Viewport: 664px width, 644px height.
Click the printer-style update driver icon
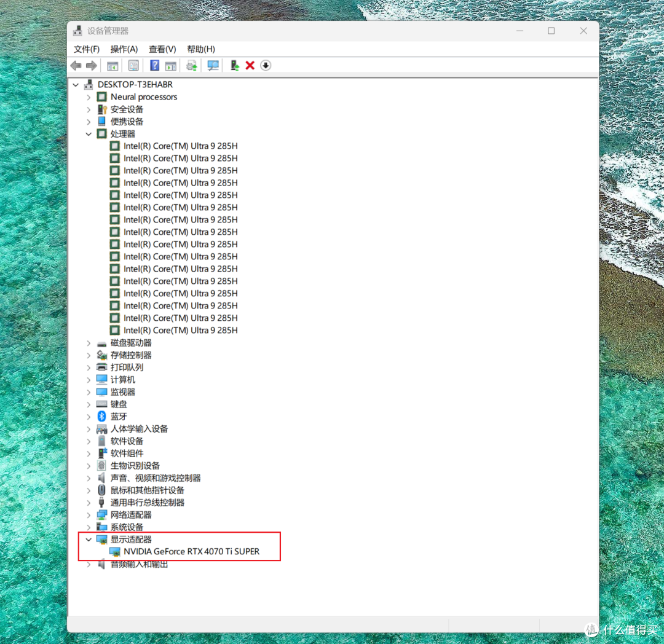coord(192,66)
